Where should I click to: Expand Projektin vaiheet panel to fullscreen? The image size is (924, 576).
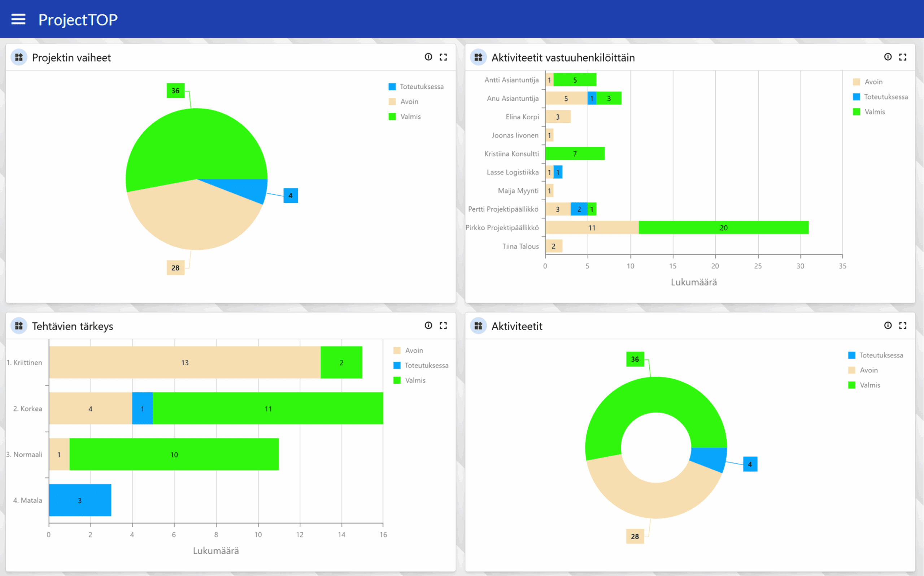443,57
